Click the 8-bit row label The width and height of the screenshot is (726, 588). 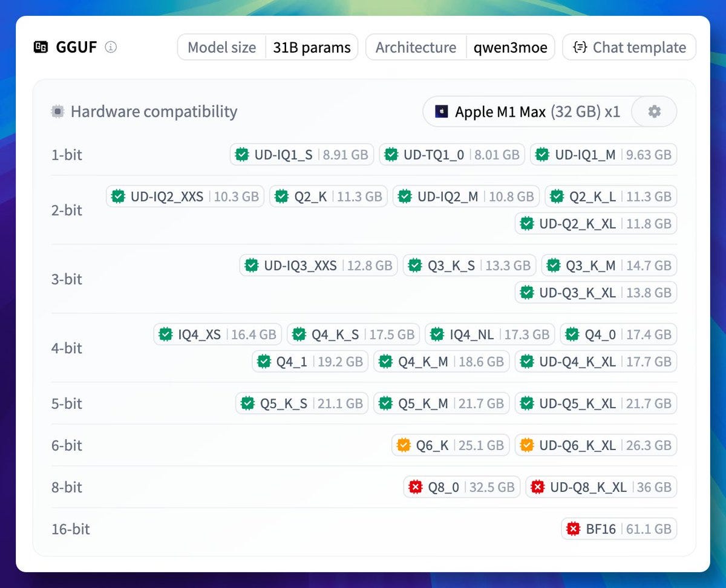coord(67,487)
